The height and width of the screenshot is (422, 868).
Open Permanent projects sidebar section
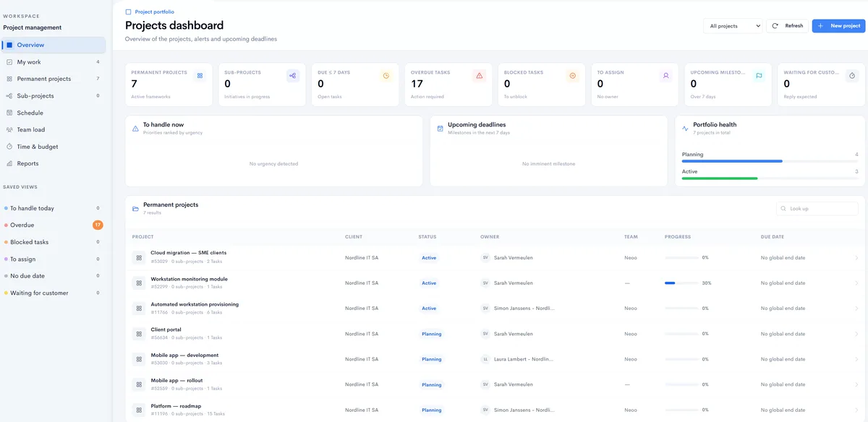click(x=54, y=79)
